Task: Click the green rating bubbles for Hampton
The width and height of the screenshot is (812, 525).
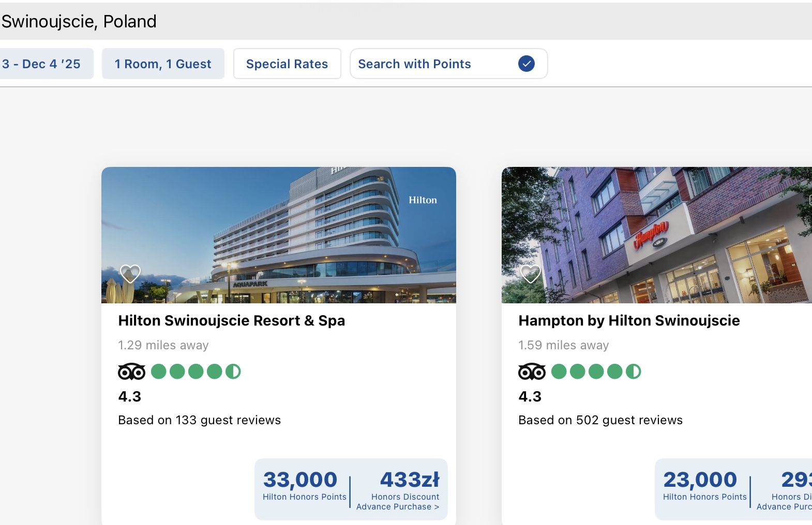Action: click(596, 372)
